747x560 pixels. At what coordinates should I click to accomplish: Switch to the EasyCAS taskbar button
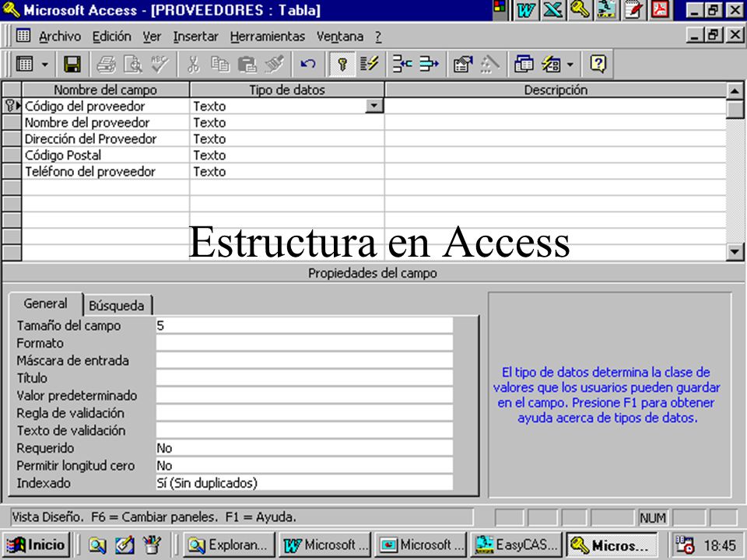(516, 544)
